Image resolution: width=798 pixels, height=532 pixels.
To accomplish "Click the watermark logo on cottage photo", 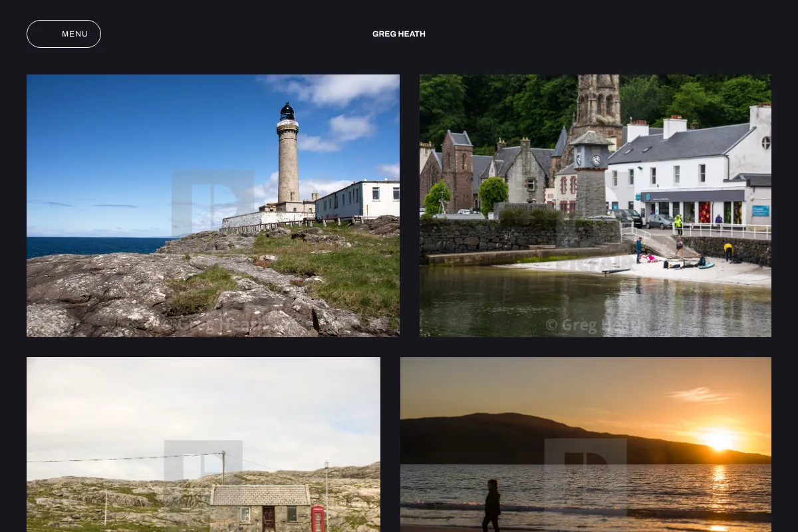I will tap(203, 473).
